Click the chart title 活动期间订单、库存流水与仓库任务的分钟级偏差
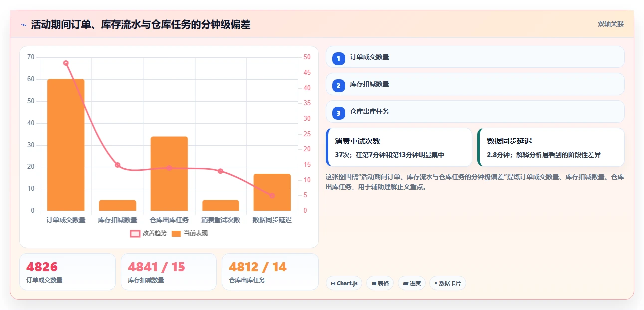The width and height of the screenshot is (644, 310). coord(141,25)
